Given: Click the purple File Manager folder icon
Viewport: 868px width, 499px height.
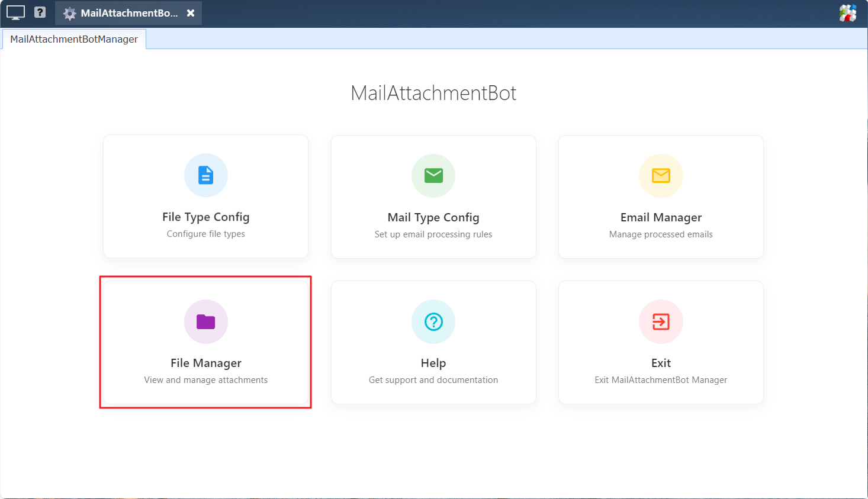Looking at the screenshot, I should click(x=205, y=321).
